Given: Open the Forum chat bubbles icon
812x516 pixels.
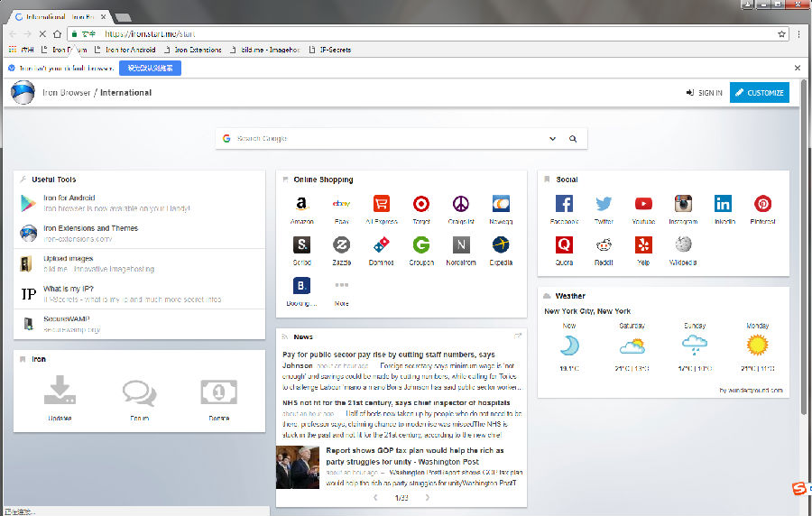Looking at the screenshot, I should coord(139,392).
